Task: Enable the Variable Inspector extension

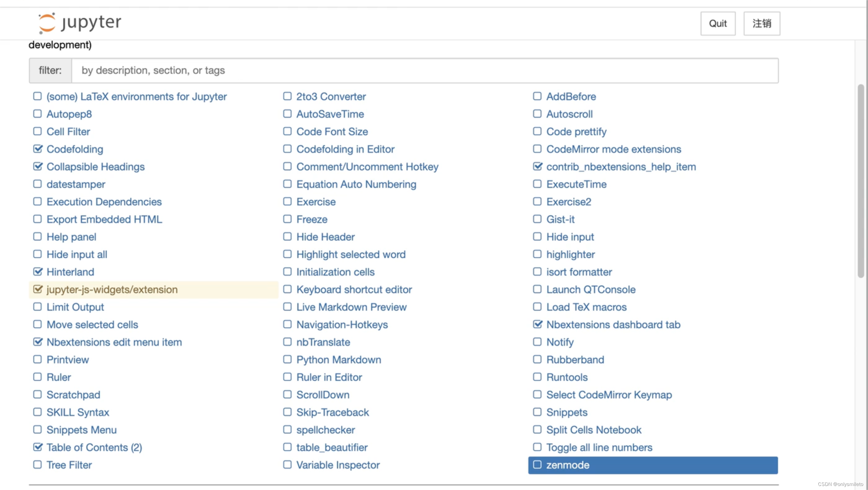Action: 287,465
